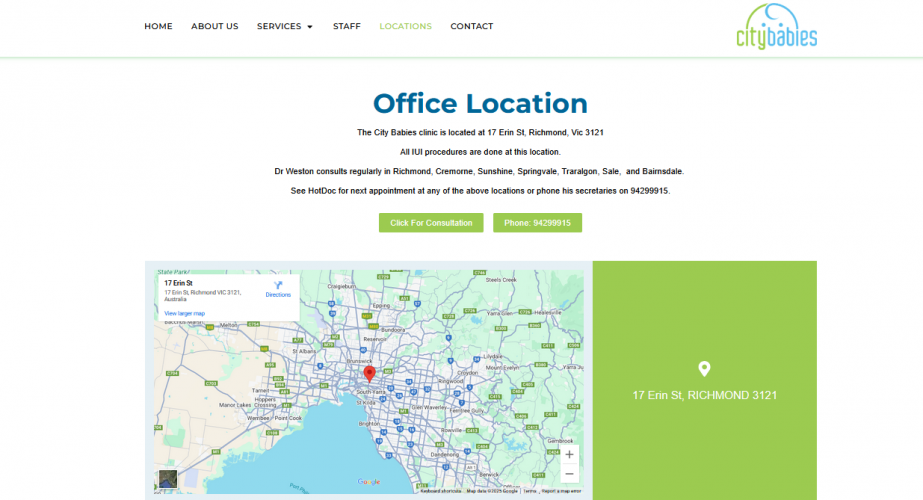923x500 pixels.
Task: Click the Office Location heading
Action: click(480, 104)
